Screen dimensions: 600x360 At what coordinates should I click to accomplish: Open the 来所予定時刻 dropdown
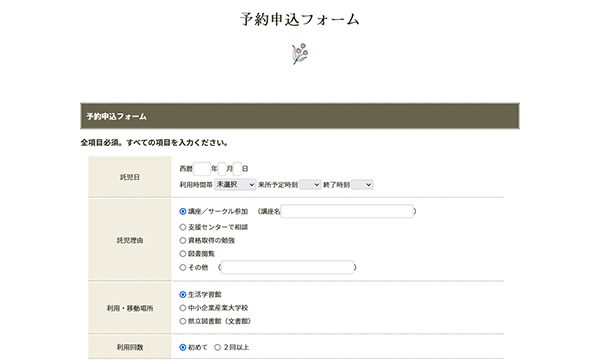[310, 185]
